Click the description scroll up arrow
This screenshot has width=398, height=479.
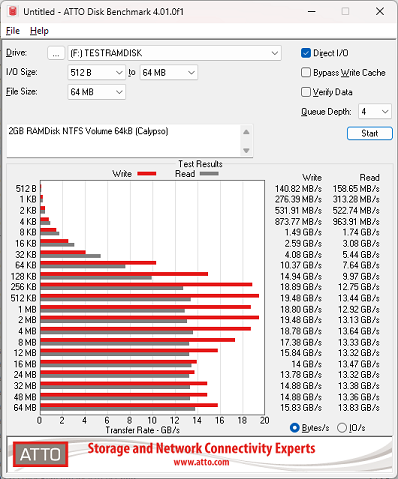point(246,132)
